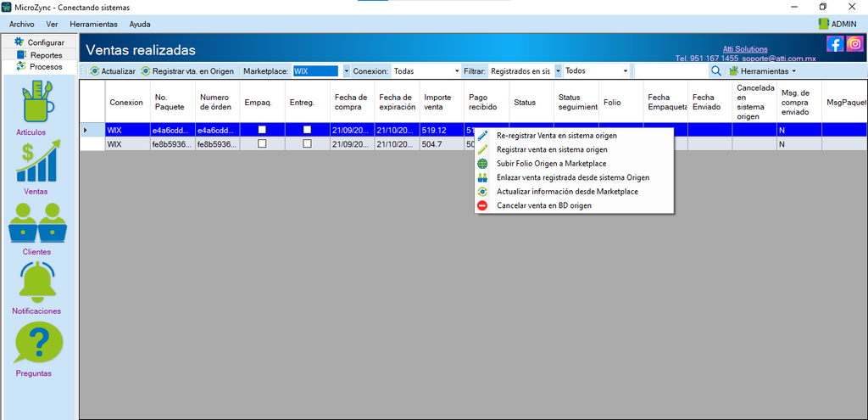The image size is (868, 420).
Task: Switch to the Procesos tab
Action: 39,67
